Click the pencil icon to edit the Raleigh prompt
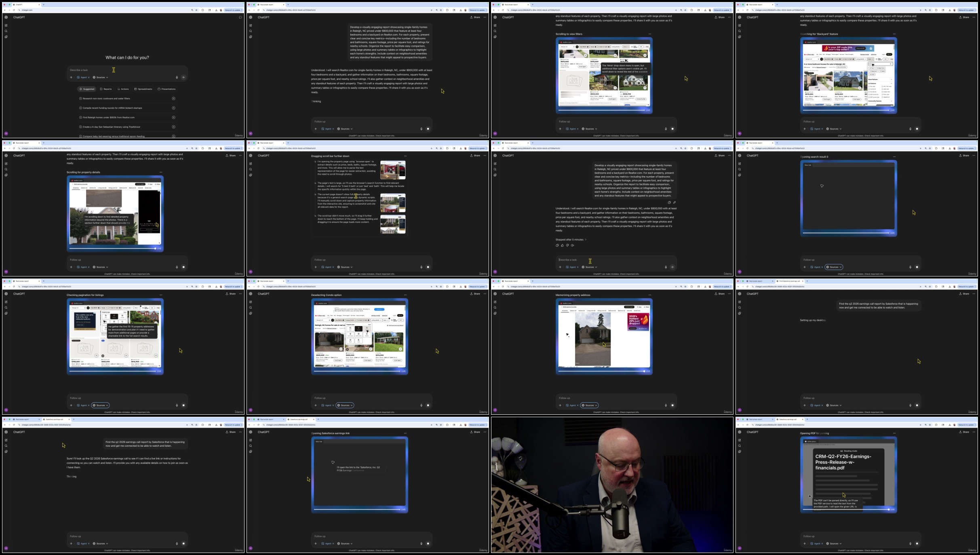Screen dimensions: 980x555 tap(674, 203)
